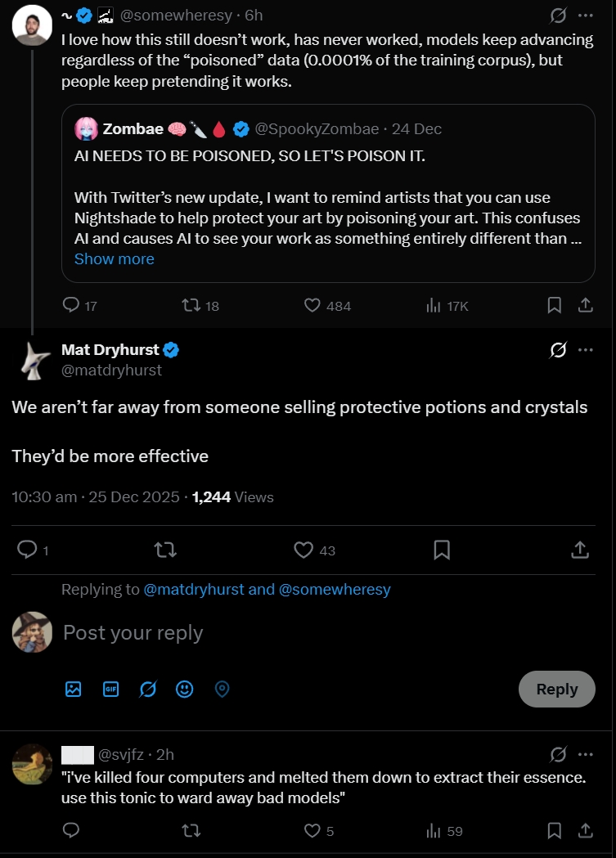The width and height of the screenshot is (616, 858).
Task: Open emoji picker in reply composer
Action: pyautogui.click(x=185, y=690)
